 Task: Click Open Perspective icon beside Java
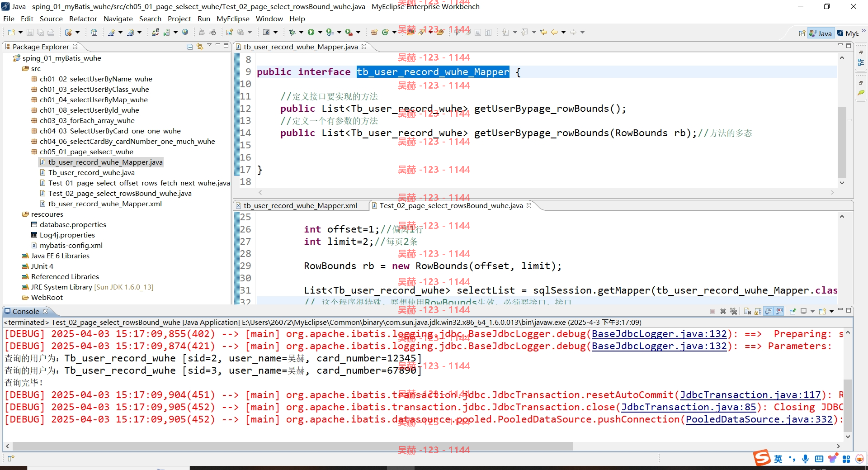(802, 33)
